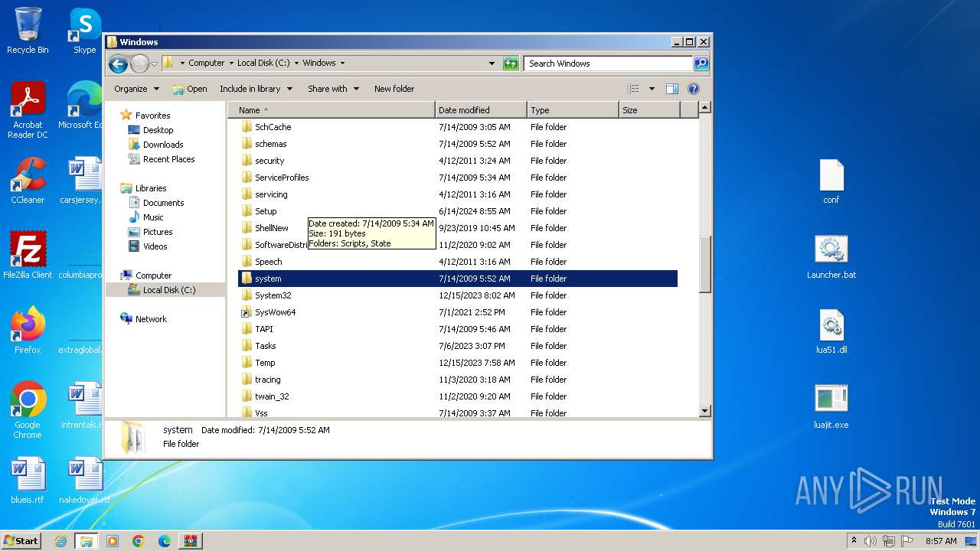Expand the address bar history dropdown
This screenshot has width=980, height=551.
click(x=492, y=64)
